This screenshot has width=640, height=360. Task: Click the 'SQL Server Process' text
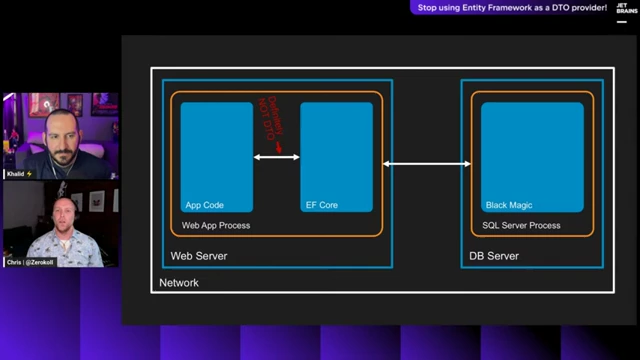[521, 225]
